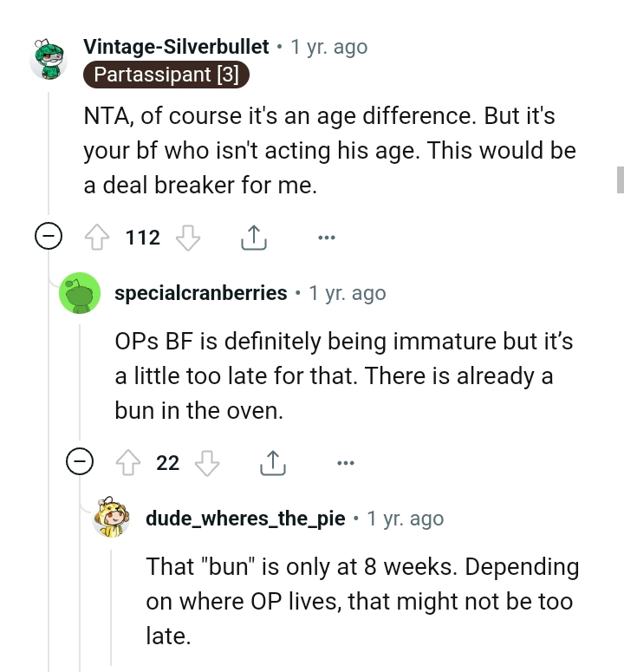
Task: Open dude_wheres_the_pie's user profile
Action: click(247, 519)
